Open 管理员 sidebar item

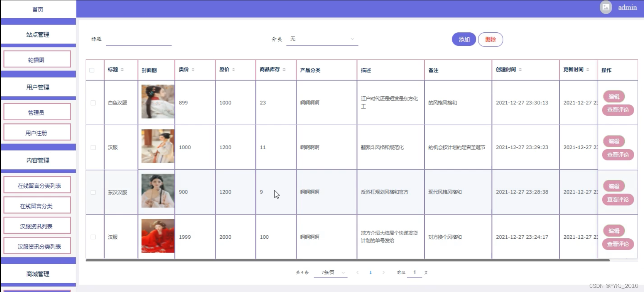37,112
